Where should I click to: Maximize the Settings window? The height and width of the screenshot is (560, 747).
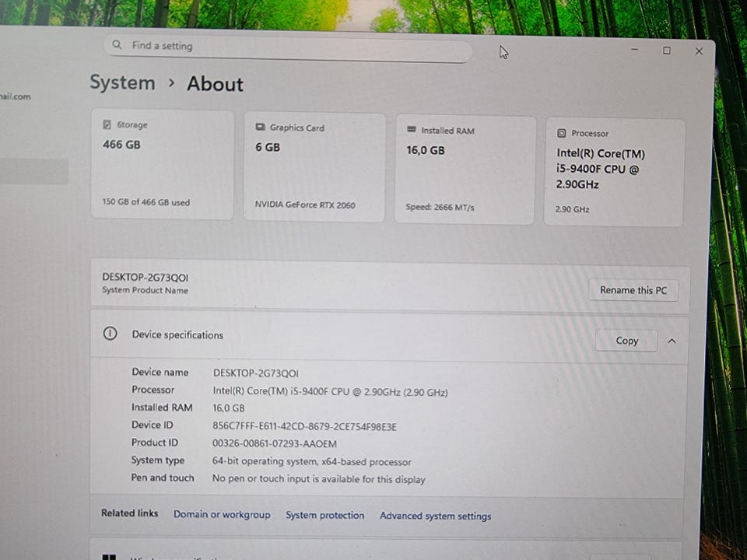click(667, 51)
